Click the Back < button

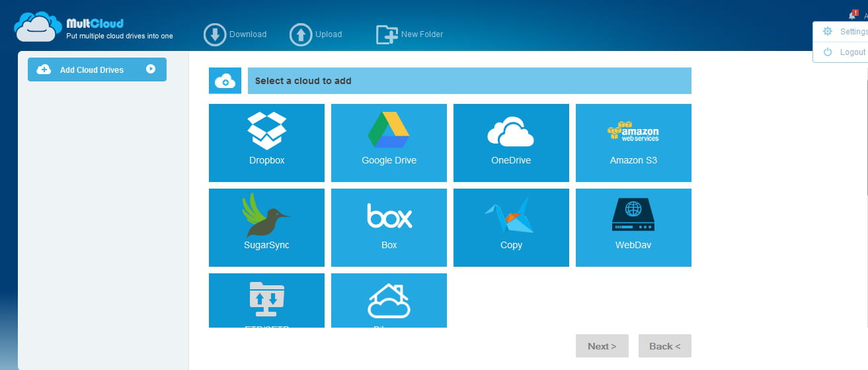click(664, 346)
